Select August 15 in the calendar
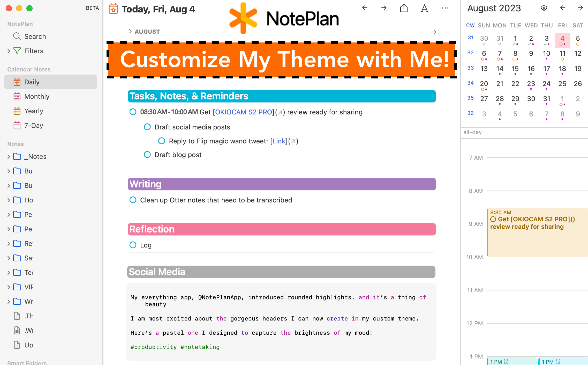This screenshot has width=588, height=365. pos(515,69)
